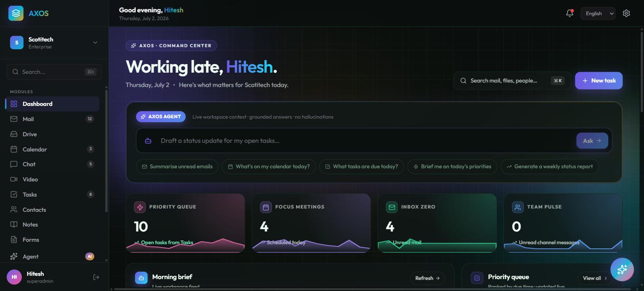This screenshot has width=644, height=291.
Task: Click the Focus Meetings calendar icon
Action: coord(266,207)
